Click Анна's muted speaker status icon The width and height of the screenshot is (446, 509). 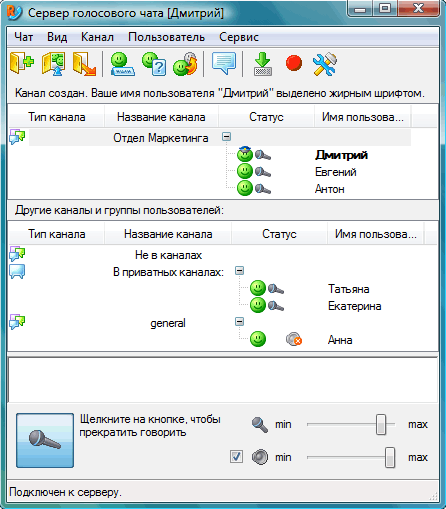tap(294, 339)
